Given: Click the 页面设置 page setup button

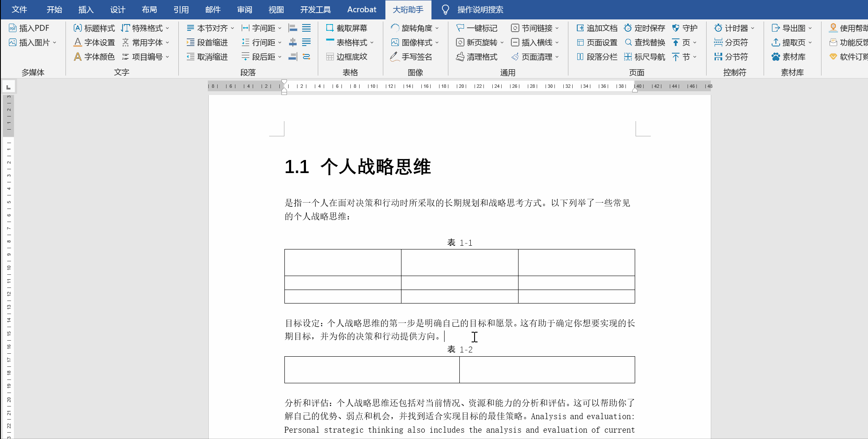Looking at the screenshot, I should click(597, 43).
